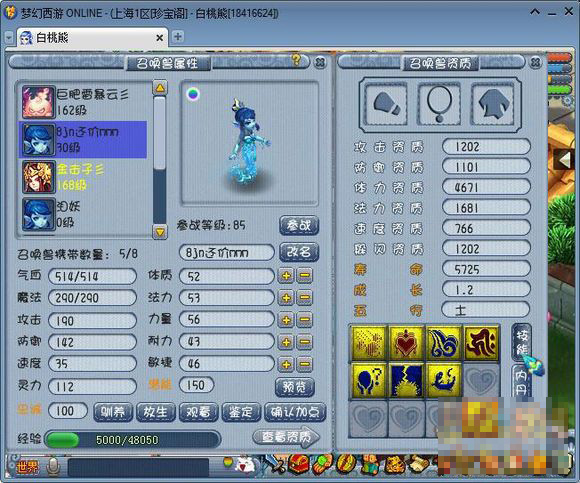Image resolution: width=580 pixels, height=483 pixels.
Task: Select pet 巨肥雷暴云 162级 in list
Action: [x=83, y=102]
